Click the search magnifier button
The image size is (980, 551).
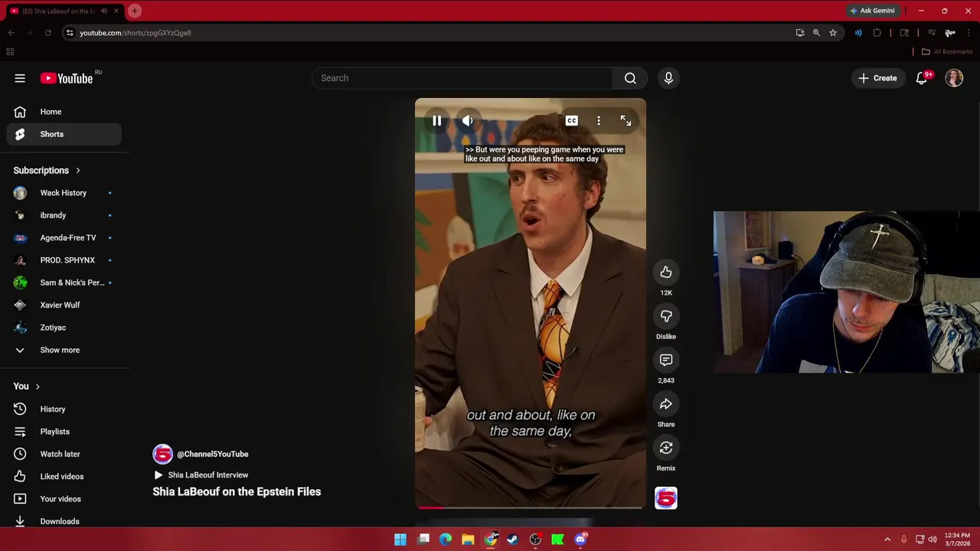pyautogui.click(x=630, y=78)
